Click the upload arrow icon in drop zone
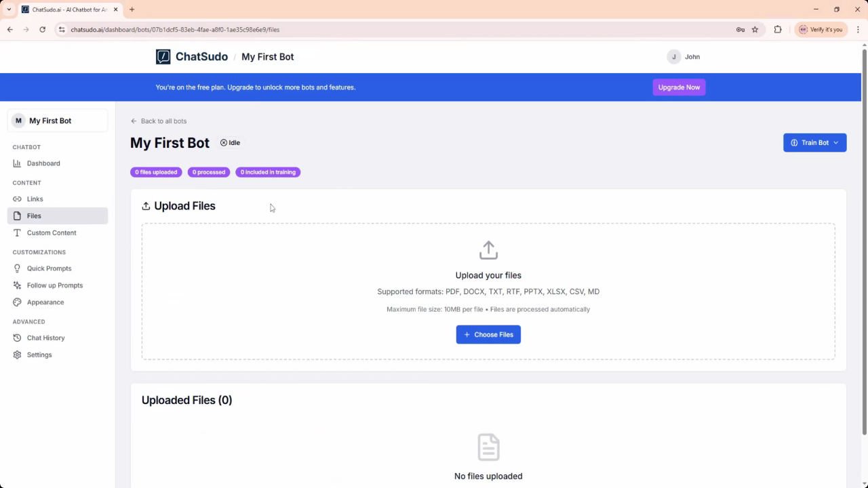This screenshot has width=868, height=488. [x=488, y=250]
